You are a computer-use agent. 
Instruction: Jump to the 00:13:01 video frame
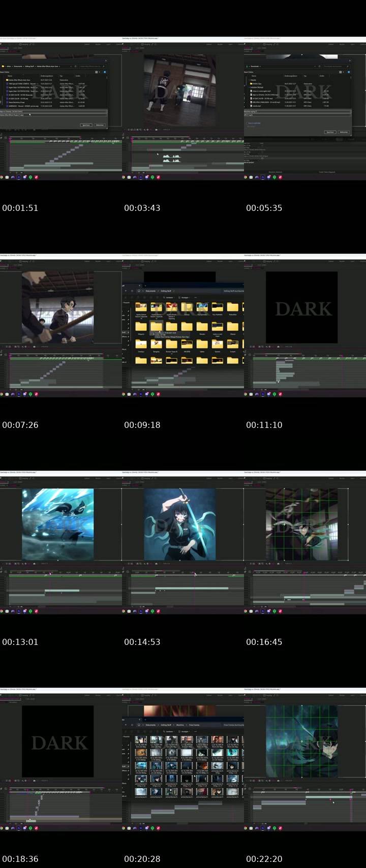click(61, 542)
